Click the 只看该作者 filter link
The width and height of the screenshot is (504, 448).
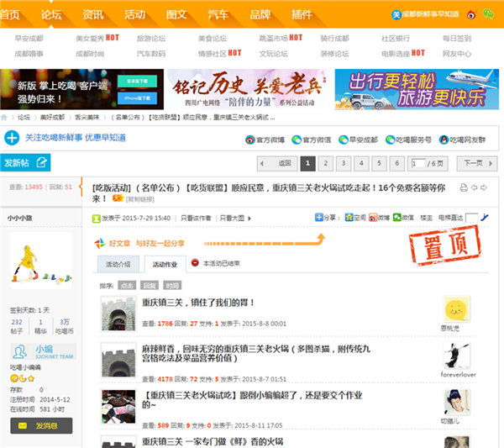[x=196, y=219]
